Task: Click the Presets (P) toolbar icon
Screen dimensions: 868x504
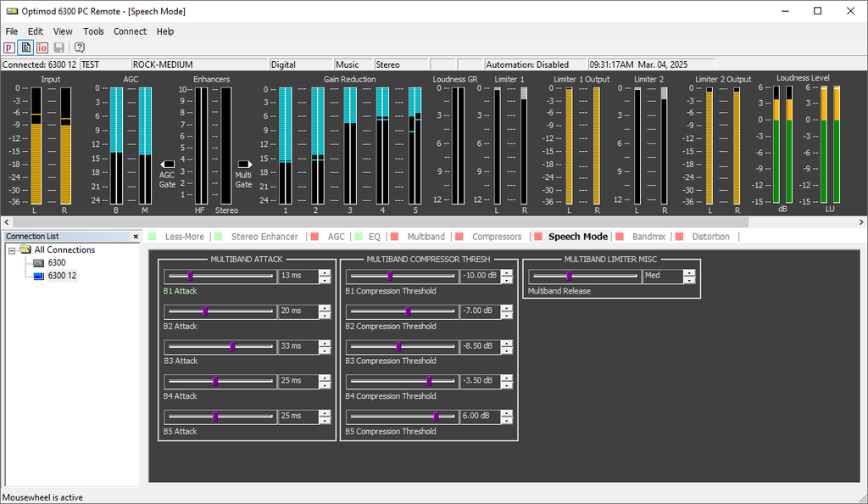Action: [x=9, y=48]
